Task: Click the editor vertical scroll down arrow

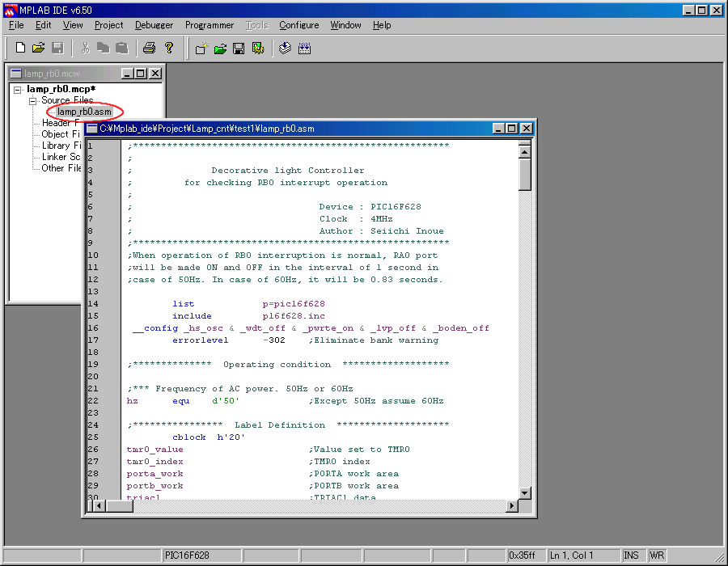Action: point(525,492)
